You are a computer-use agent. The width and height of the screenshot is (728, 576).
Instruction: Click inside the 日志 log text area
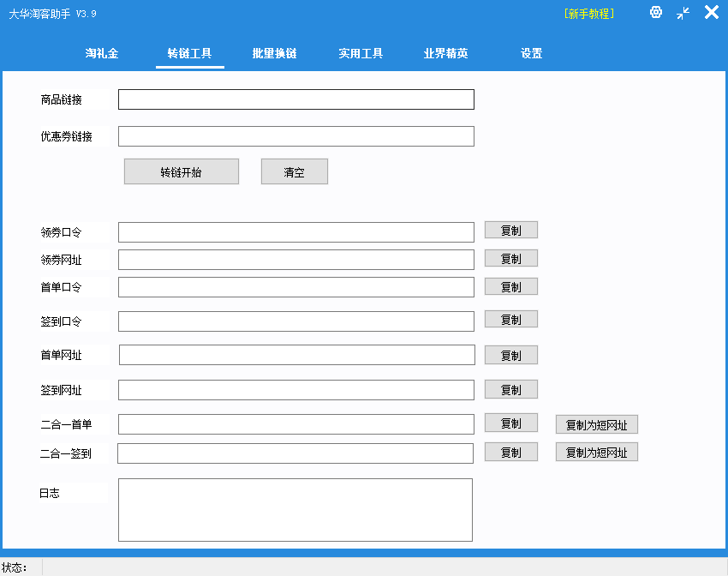[295, 510]
